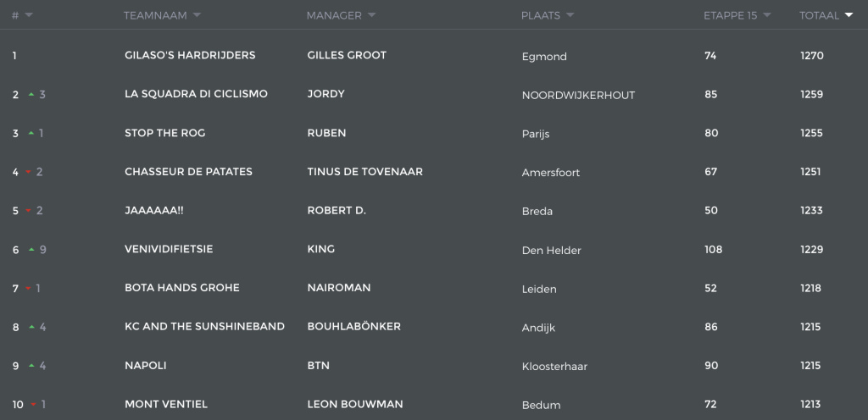Open team Gilaso's Hardrijders
This screenshot has height=420, width=868.
(190, 55)
